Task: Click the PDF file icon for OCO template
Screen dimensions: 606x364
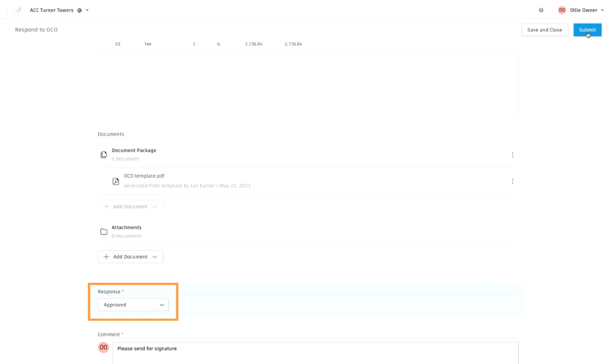Action: click(116, 181)
